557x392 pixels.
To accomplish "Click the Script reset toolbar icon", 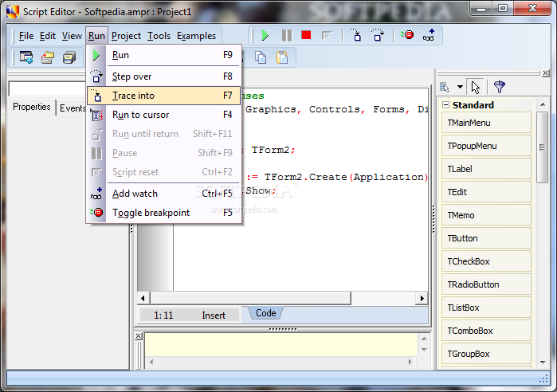I will (327, 35).
